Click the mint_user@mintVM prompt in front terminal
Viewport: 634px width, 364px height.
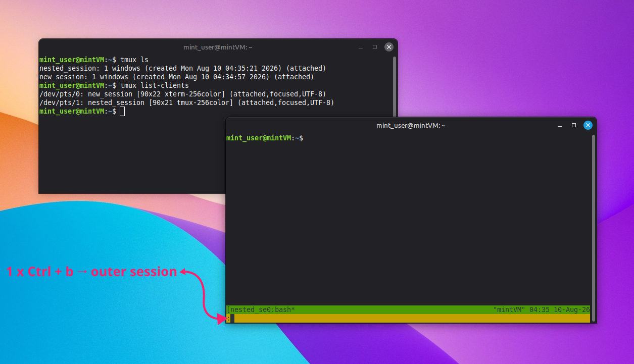tap(265, 138)
